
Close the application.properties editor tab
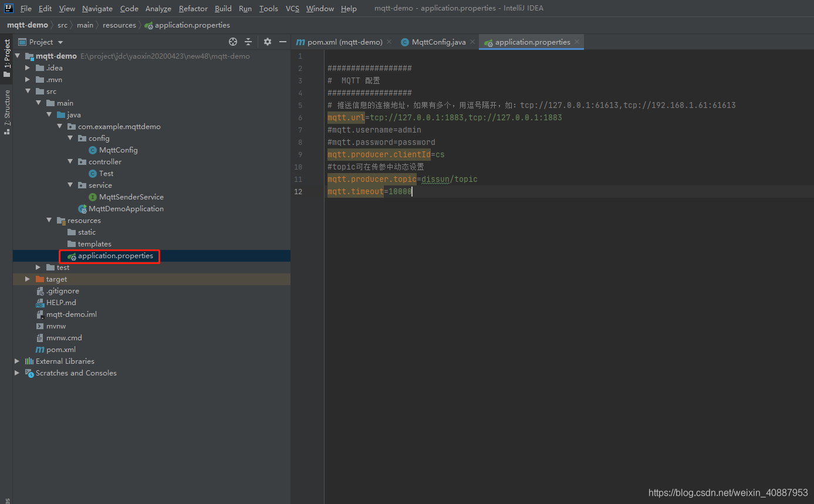577,42
